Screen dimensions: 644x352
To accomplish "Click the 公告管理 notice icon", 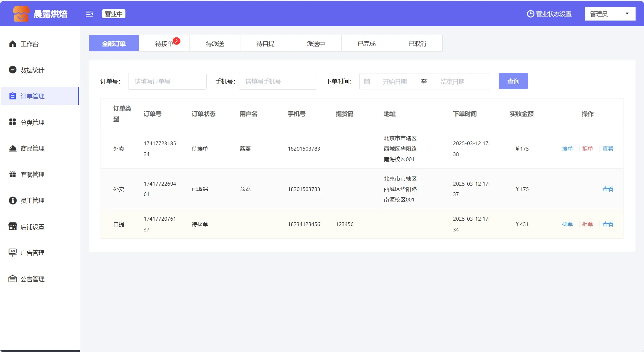I will pos(12,279).
